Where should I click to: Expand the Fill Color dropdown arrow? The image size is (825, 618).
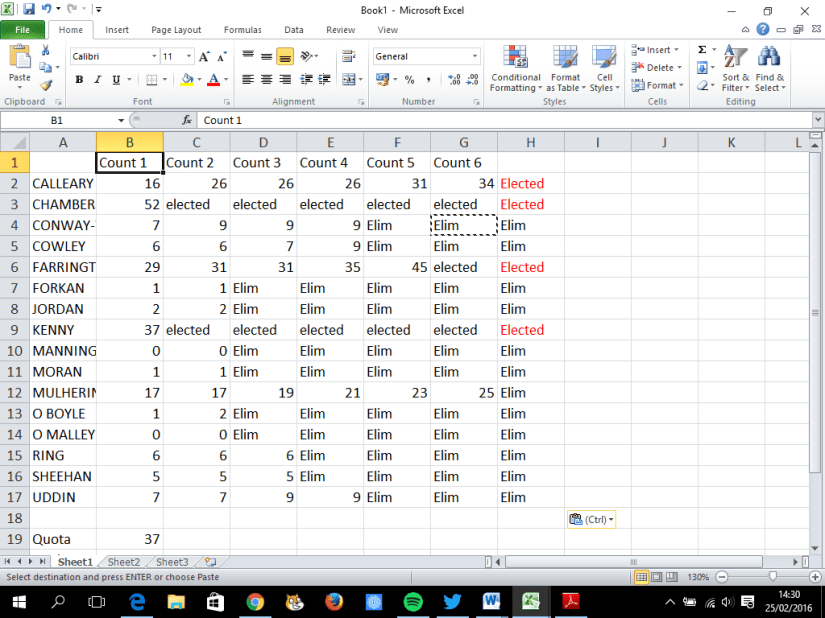(x=198, y=78)
